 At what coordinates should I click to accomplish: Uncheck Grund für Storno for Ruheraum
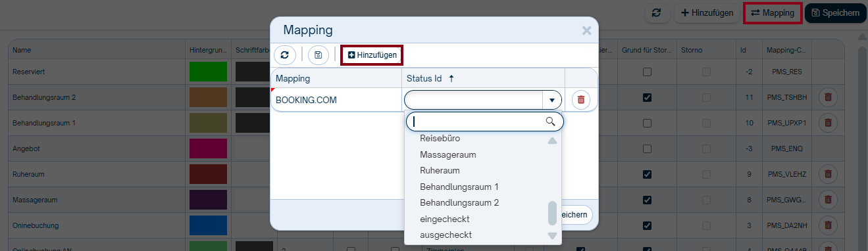[647, 174]
